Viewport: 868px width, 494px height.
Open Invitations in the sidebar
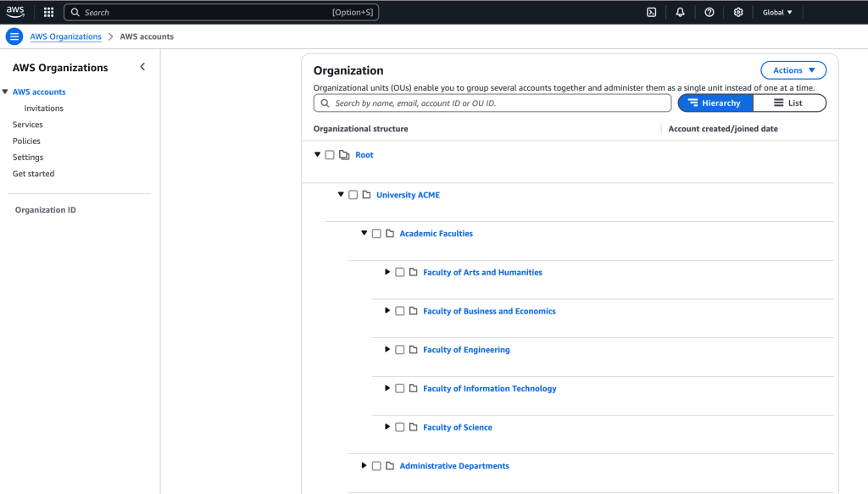tap(44, 108)
